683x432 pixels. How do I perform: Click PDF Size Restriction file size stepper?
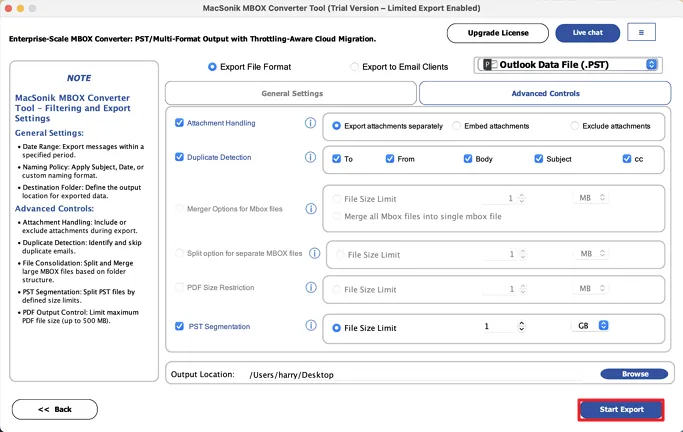523,289
